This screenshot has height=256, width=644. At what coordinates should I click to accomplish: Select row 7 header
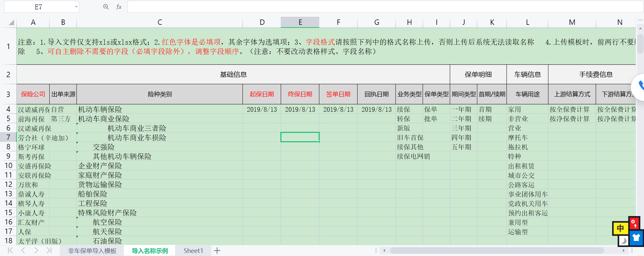[x=8, y=137]
